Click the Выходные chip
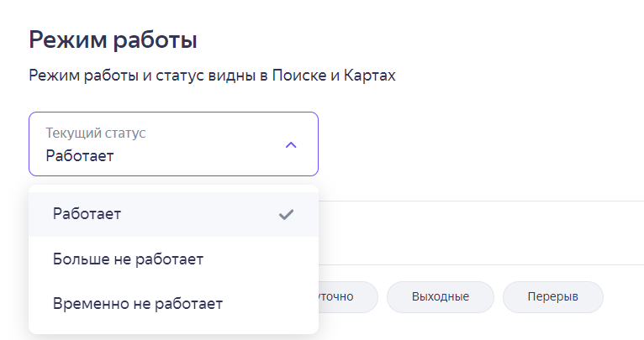The image size is (644, 340). [x=440, y=297]
